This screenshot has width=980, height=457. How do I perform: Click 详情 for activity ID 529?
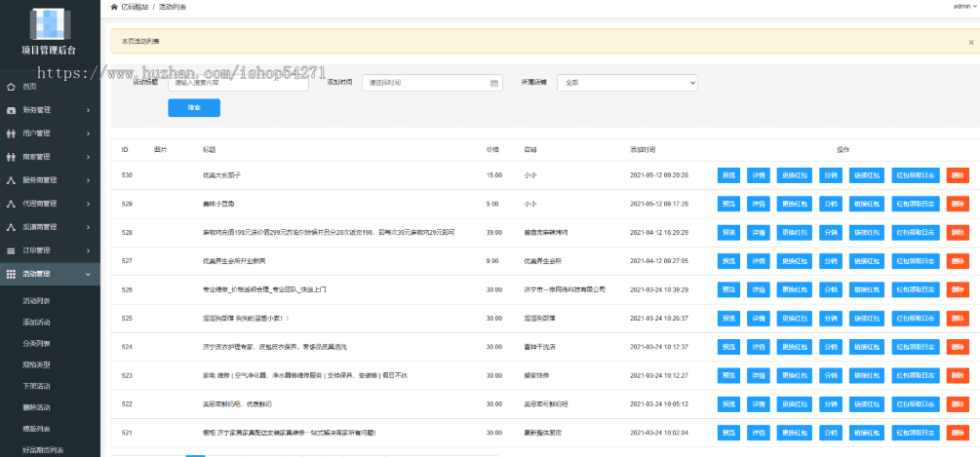(x=758, y=204)
